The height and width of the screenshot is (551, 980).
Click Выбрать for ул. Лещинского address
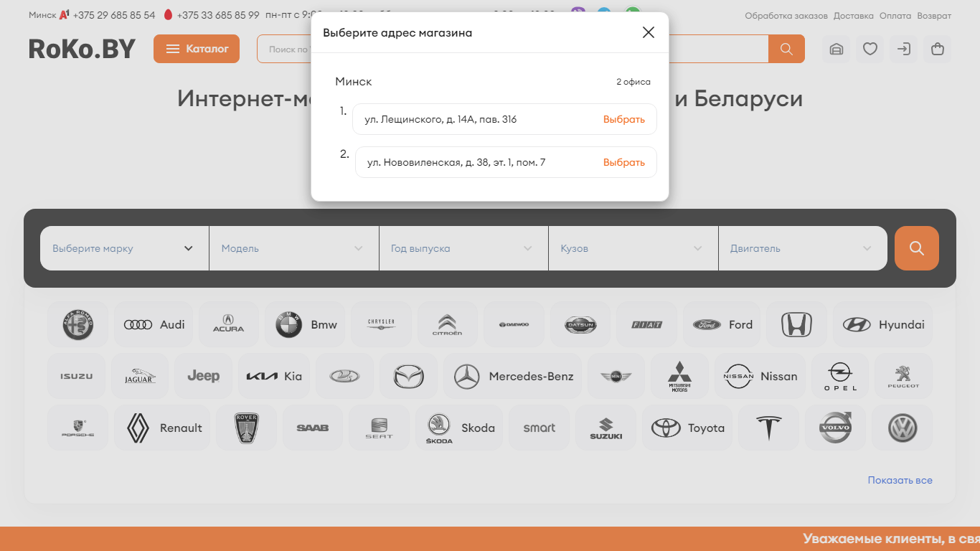coord(623,119)
